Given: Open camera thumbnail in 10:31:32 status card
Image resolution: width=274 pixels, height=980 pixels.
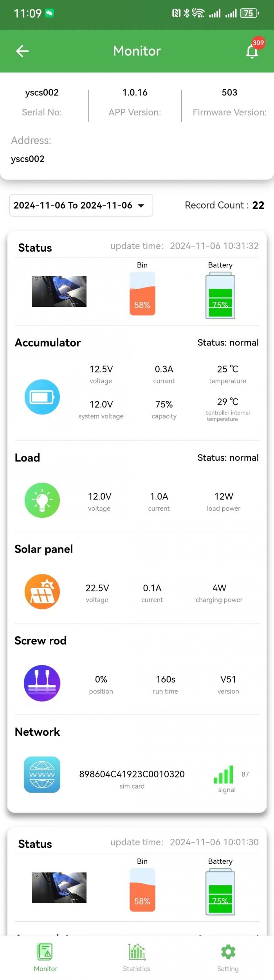Looking at the screenshot, I should (x=59, y=292).
